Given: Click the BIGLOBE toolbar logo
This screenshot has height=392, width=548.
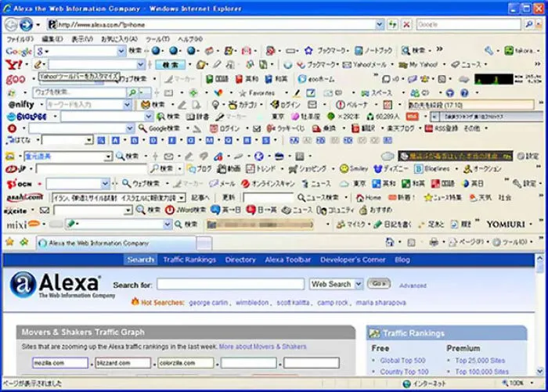Looking at the screenshot, I should point(27,117).
